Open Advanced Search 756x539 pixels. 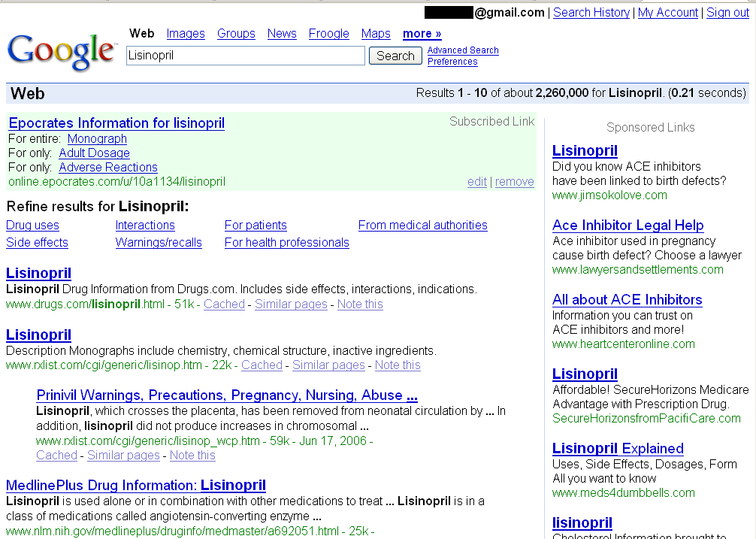[463, 50]
